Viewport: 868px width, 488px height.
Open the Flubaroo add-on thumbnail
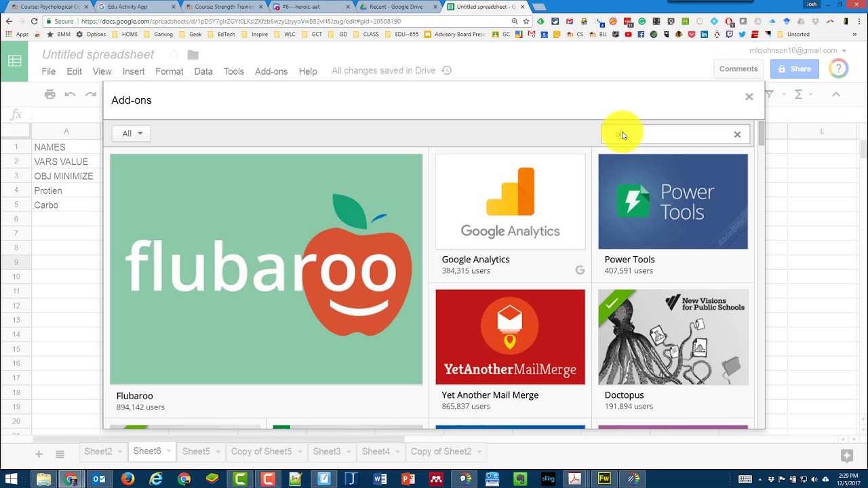[266, 269]
